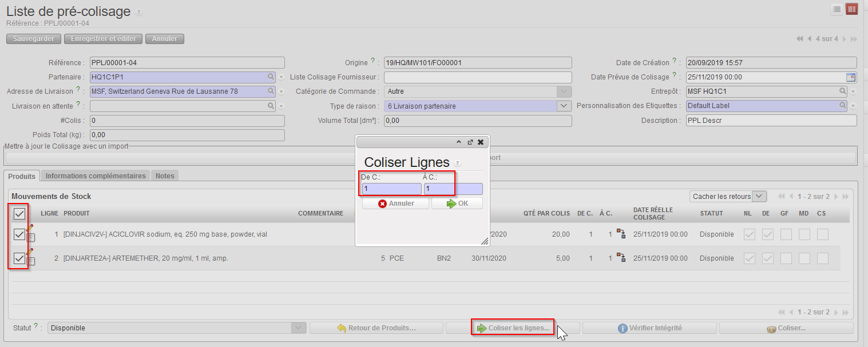Click the search icon in the Entrepôt field
This screenshot has width=868, height=347.
pyautogui.click(x=843, y=91)
